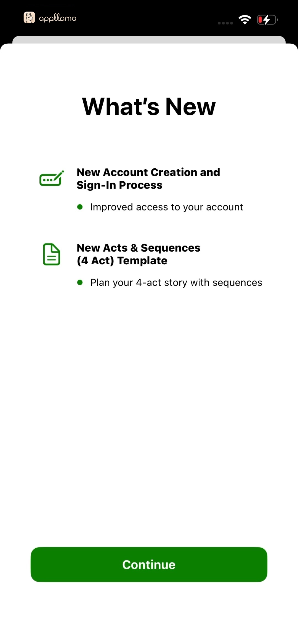Viewport: 298px width, 644px height.
Task: Tap the gray sheet behind the modal
Action: (149, 39)
